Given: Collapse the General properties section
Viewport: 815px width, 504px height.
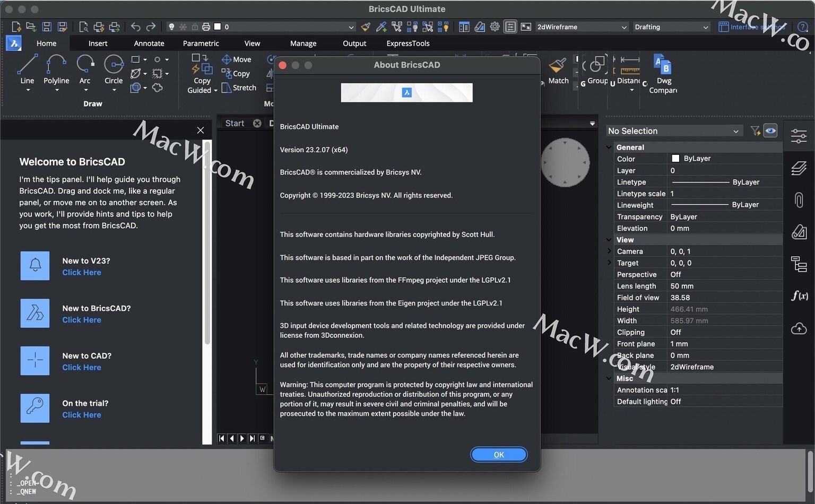Looking at the screenshot, I should [x=609, y=147].
